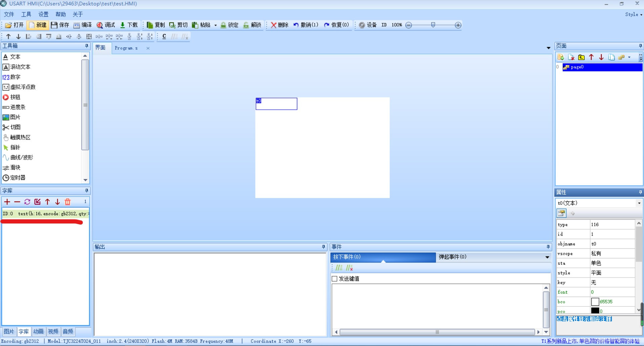Paste component using 粘贴
The image size is (644, 346).
point(201,25)
